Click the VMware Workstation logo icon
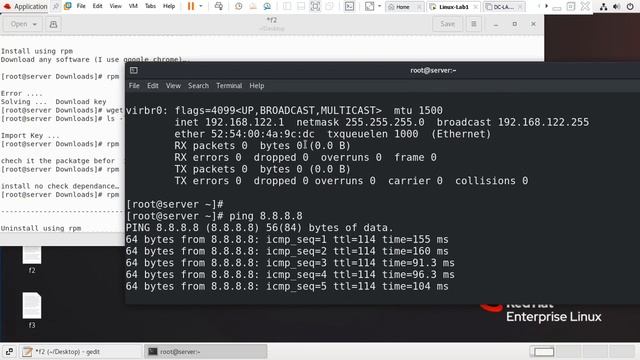The height and width of the screenshot is (360, 640). pos(68,6)
